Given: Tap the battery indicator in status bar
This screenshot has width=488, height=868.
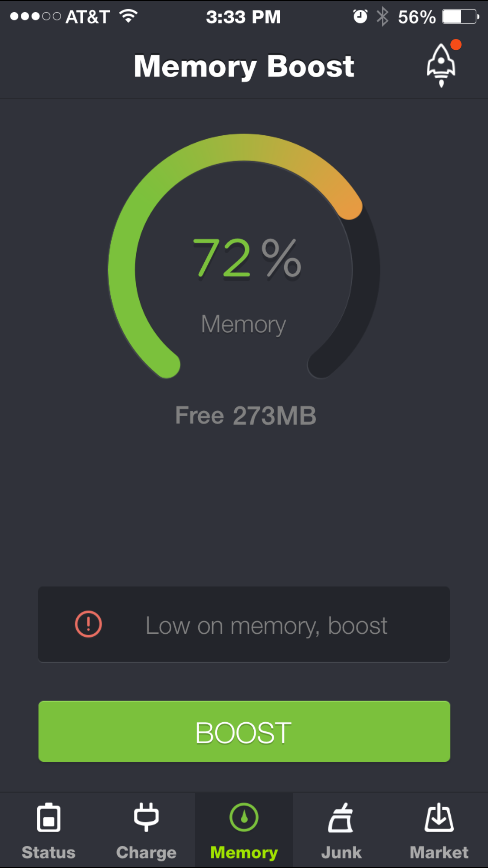Looking at the screenshot, I should click(x=461, y=16).
